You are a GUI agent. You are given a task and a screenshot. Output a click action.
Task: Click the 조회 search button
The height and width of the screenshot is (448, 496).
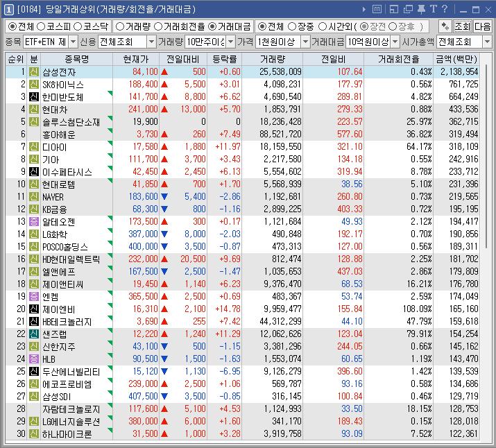(x=463, y=26)
